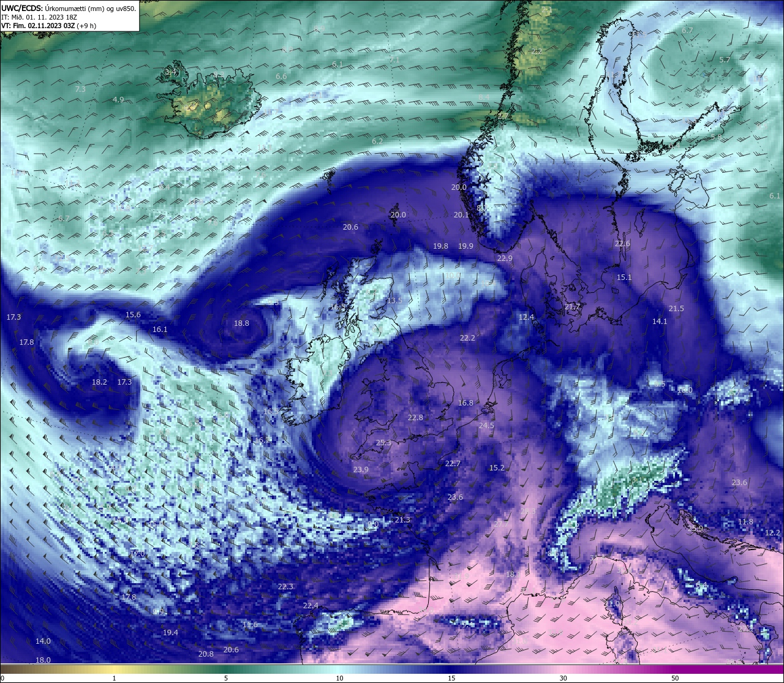Select the 21.5 value label
Image resolution: width=784 pixels, height=683 pixels.
676,308
